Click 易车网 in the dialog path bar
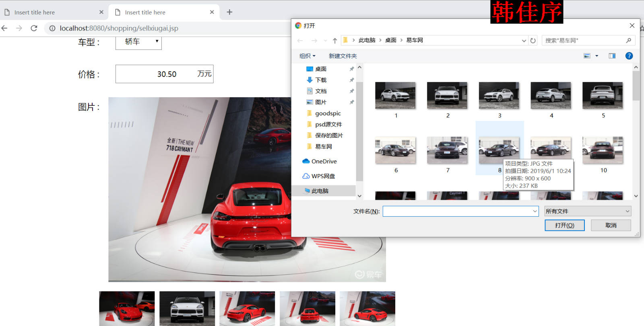This screenshot has width=644, height=326. (415, 40)
